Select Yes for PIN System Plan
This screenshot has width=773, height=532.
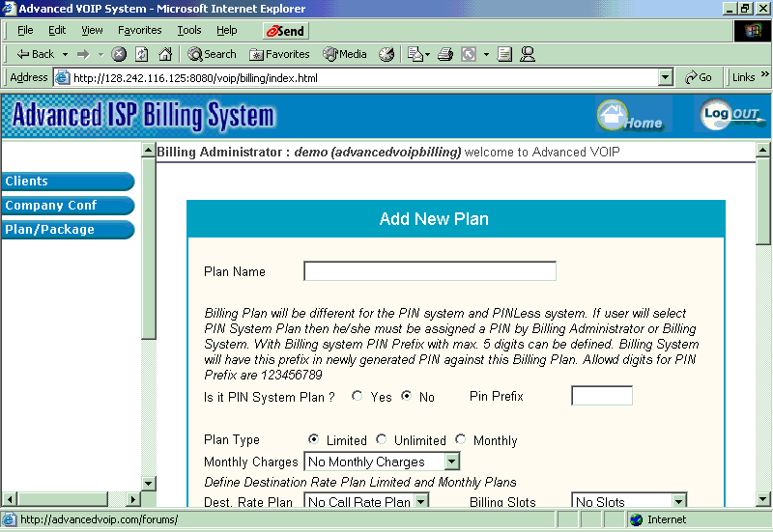(x=357, y=396)
